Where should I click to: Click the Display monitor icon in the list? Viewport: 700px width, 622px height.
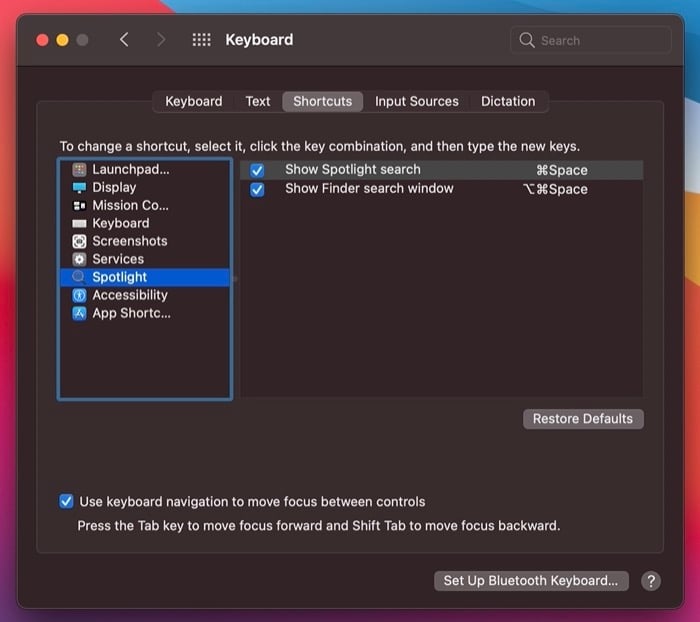(x=79, y=188)
